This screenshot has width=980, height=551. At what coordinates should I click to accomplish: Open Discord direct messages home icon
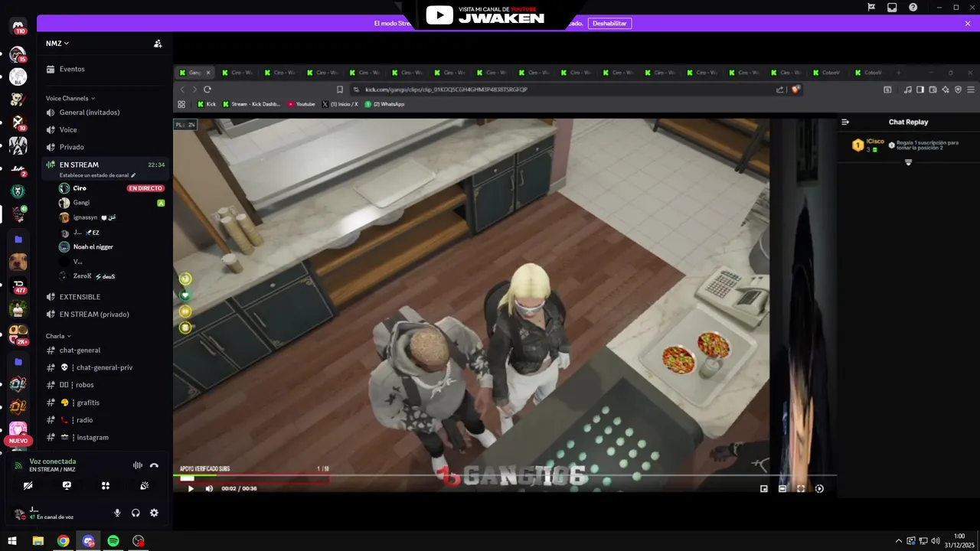[18, 27]
